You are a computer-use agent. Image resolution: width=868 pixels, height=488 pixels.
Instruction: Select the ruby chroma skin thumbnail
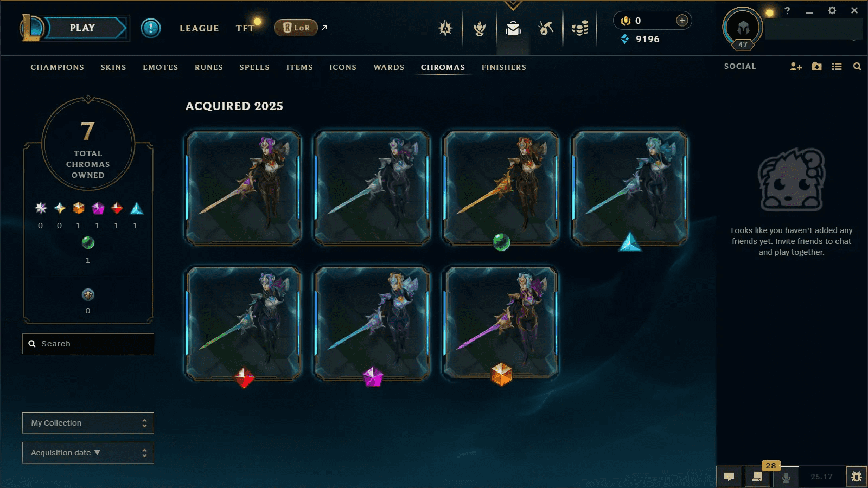point(244,324)
